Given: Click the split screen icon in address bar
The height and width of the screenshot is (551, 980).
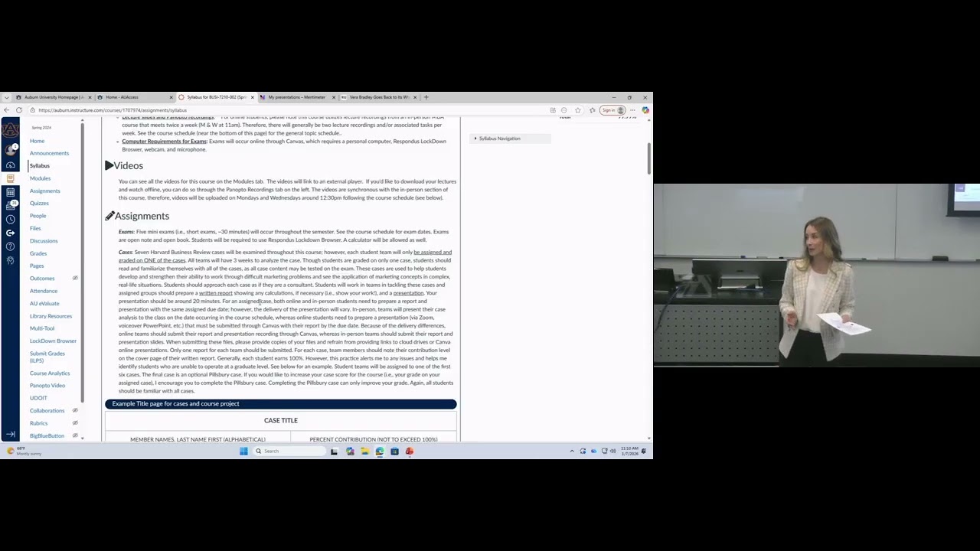Looking at the screenshot, I should (x=553, y=110).
